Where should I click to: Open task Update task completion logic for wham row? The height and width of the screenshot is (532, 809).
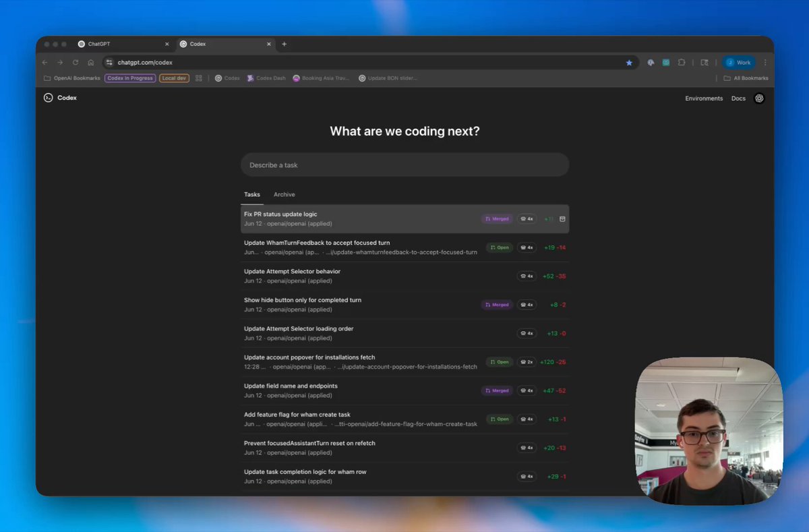pyautogui.click(x=404, y=477)
